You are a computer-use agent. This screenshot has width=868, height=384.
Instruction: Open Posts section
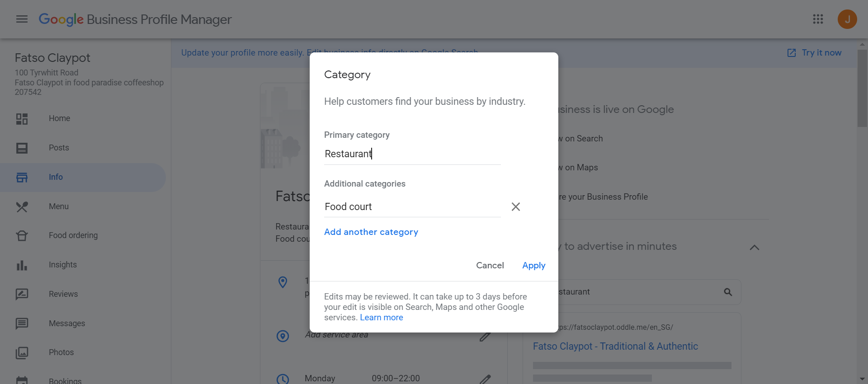59,148
